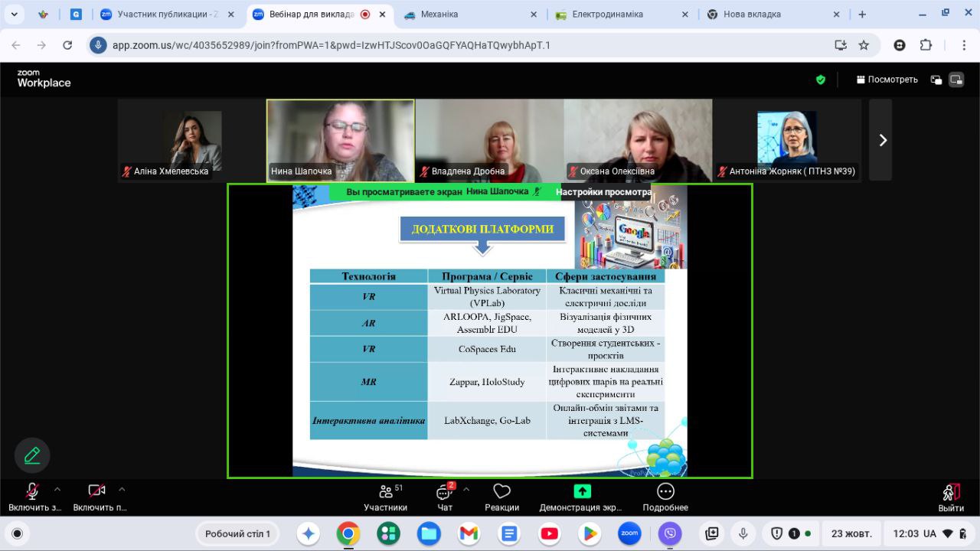The height and width of the screenshot is (551, 980).
Task: Open the Viber app in shelf
Action: (x=671, y=533)
